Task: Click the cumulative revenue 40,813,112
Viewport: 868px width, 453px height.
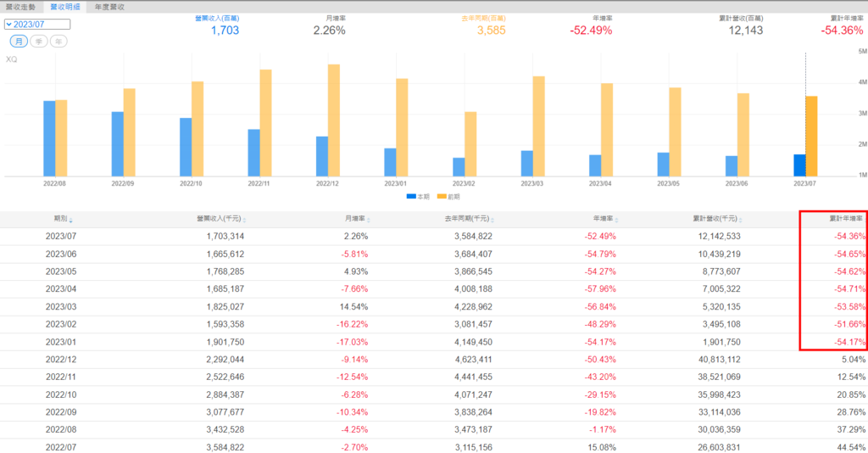Action: 719,359
